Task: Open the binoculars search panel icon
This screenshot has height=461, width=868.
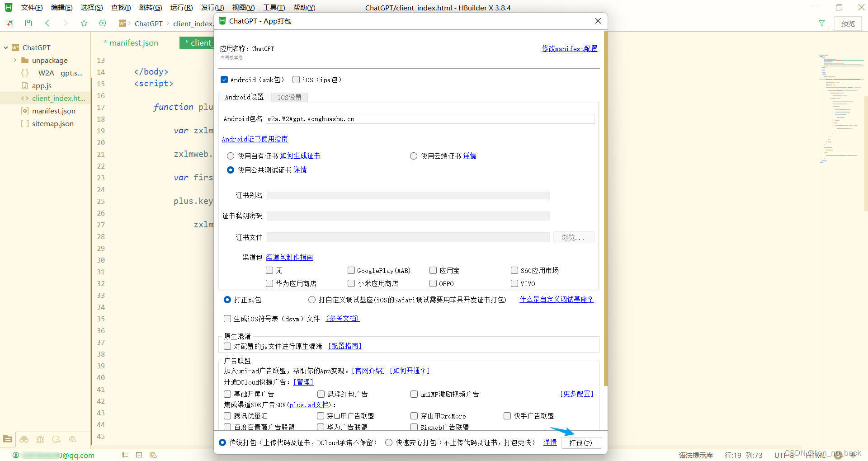Action: pyautogui.click(x=24, y=439)
